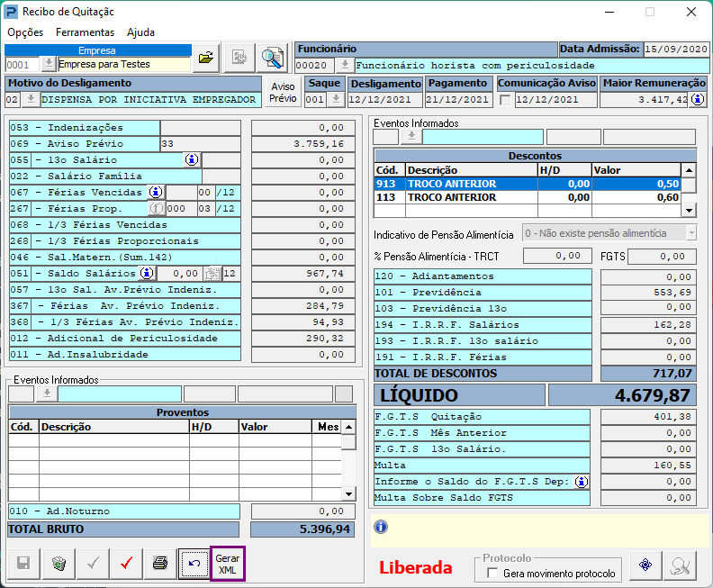This screenshot has width=713, height=588.
Task: Click the red check mark button
Action: 126,564
